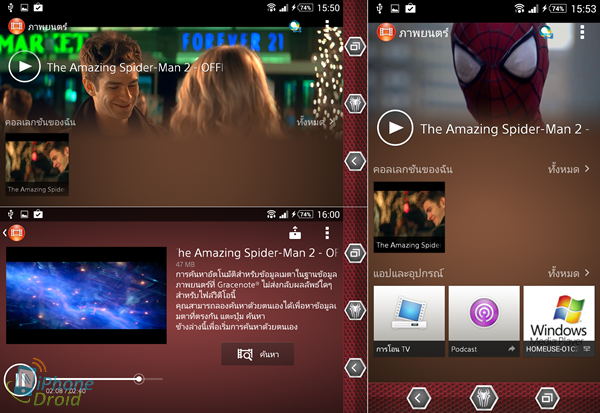Tap back nav button in portrait screen

(x=419, y=398)
